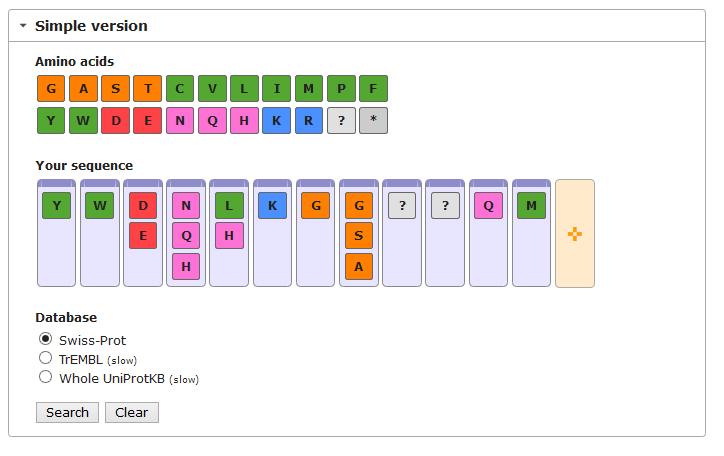Click the E tile in your sequence
The height and width of the screenshot is (456, 724).
click(x=143, y=236)
